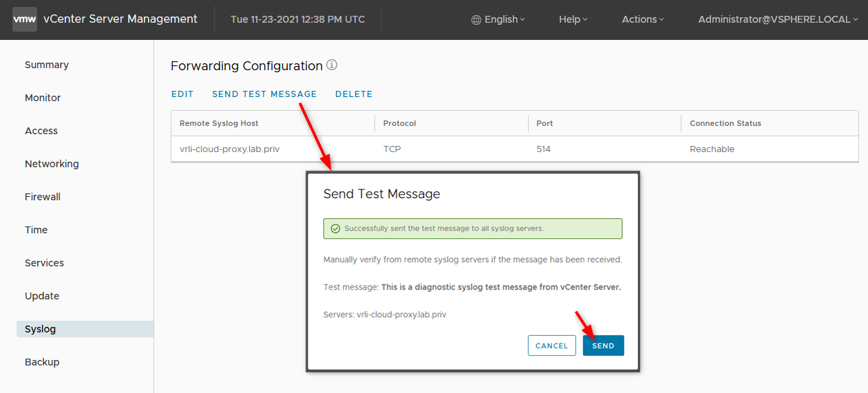The image size is (868, 393).
Task: Click the vmw logo icon
Action: pos(25,19)
